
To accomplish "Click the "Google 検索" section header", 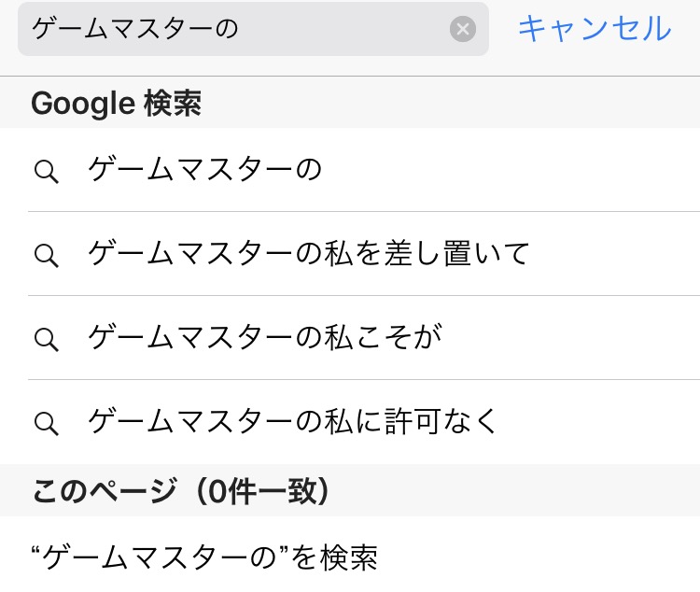I will click(x=116, y=103).
